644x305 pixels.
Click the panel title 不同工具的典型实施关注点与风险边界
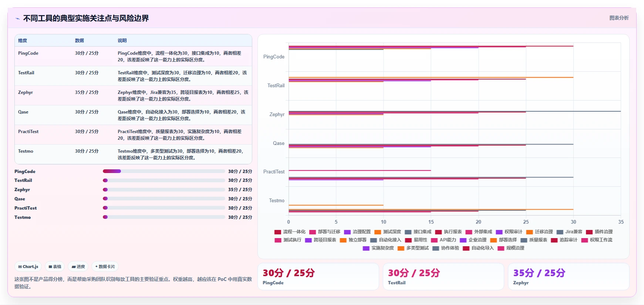[x=86, y=18]
